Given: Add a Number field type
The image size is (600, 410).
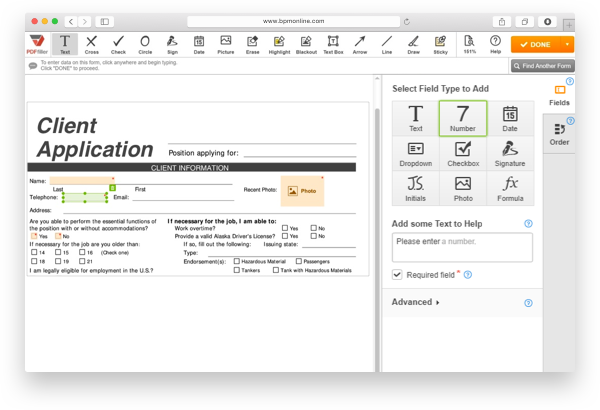Looking at the screenshot, I should (463, 118).
